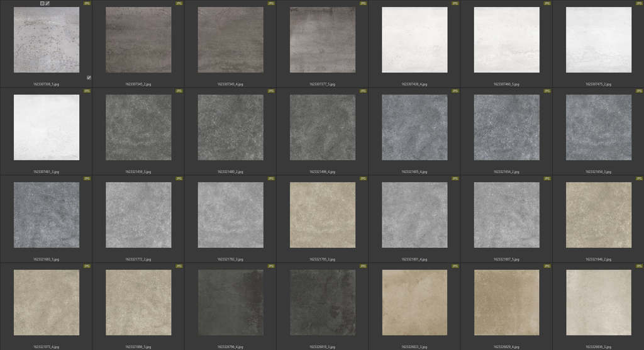Select the white 1623307460_5.jpg texture thumbnail
This screenshot has width=644, height=350.
click(506, 40)
